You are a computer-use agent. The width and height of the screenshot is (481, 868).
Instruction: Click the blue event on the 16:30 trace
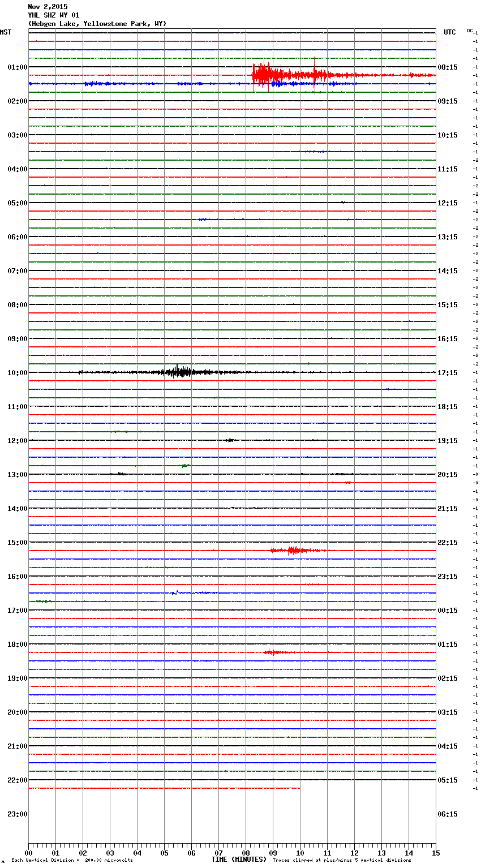194,592
